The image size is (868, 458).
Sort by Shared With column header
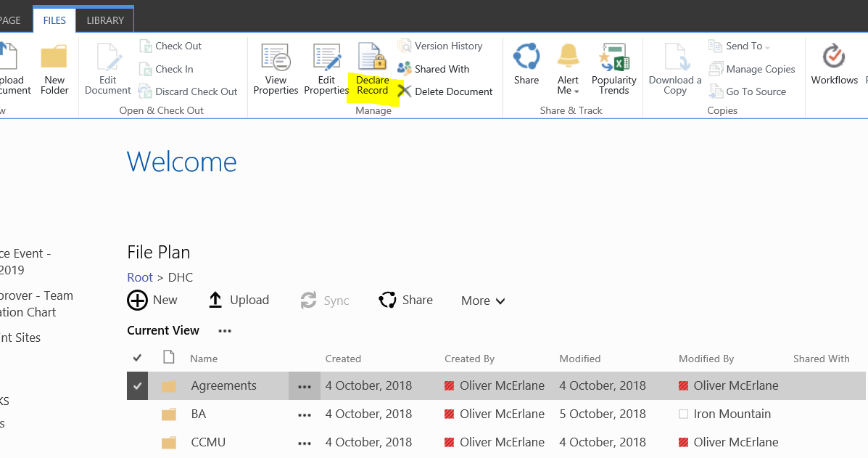click(822, 359)
